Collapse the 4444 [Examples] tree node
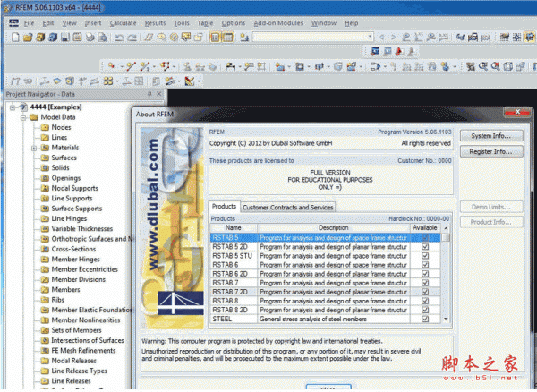Viewport: 537px width, 392px height. [13, 107]
